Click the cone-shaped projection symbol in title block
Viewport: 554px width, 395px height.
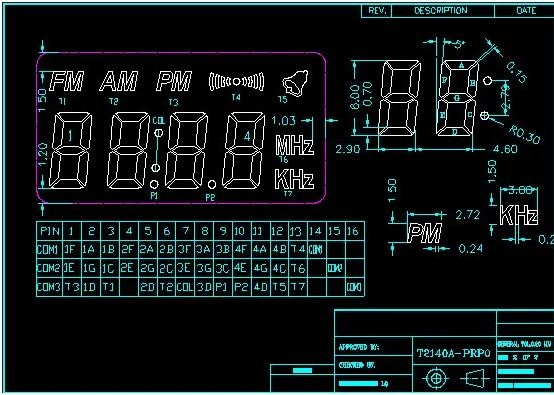(475, 379)
